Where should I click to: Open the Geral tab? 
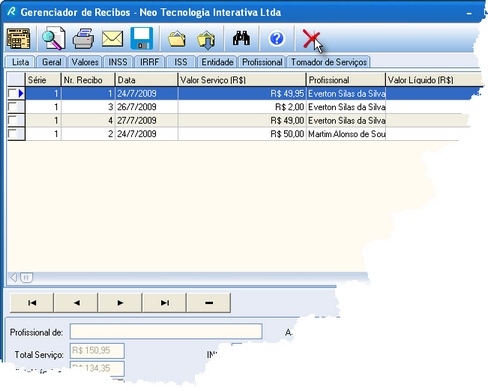tap(51, 62)
